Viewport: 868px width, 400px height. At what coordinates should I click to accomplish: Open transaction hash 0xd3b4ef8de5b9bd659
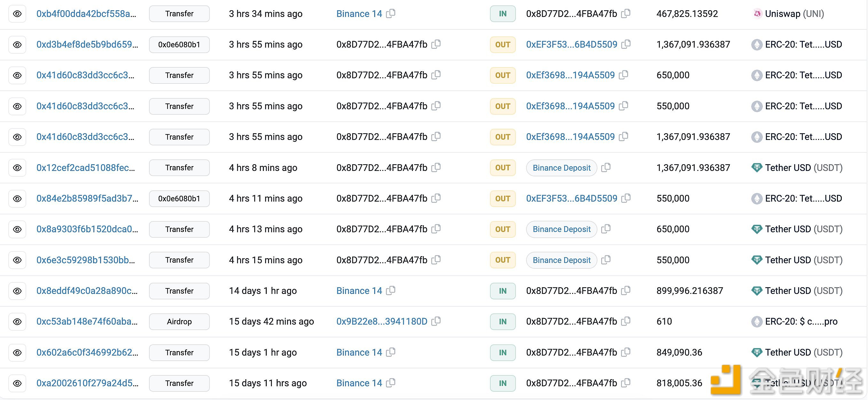(x=87, y=44)
